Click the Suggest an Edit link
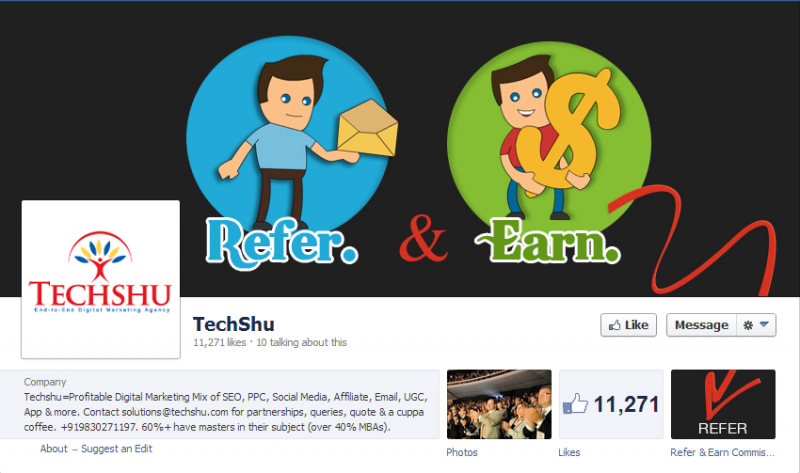 116,449
